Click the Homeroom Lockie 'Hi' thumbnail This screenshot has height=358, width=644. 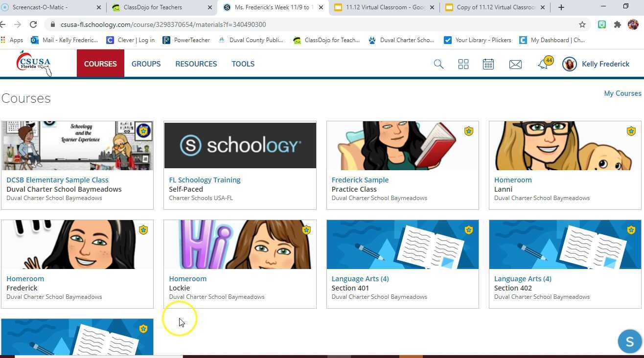(x=240, y=245)
